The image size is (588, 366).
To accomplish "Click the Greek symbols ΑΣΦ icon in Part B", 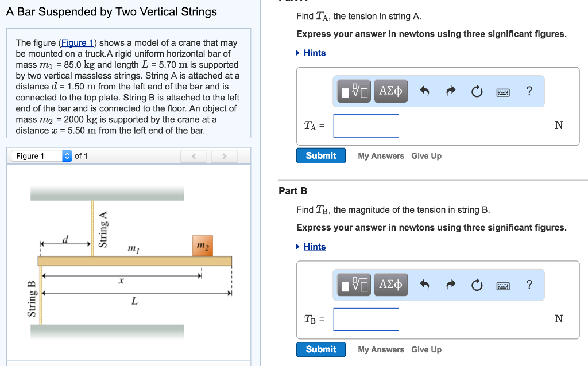I will coord(391,285).
